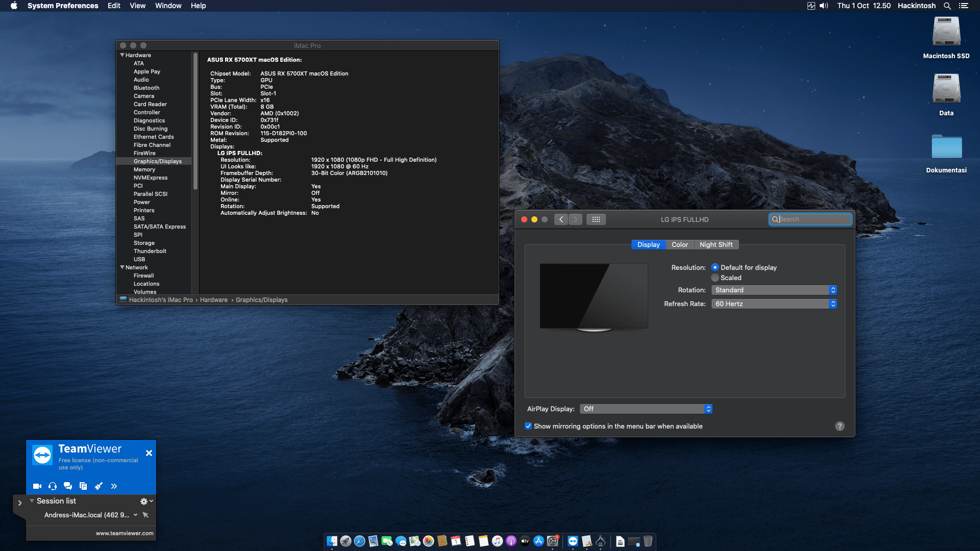
Task: Open TeamViewer whiteboard brush tool
Action: 99,486
